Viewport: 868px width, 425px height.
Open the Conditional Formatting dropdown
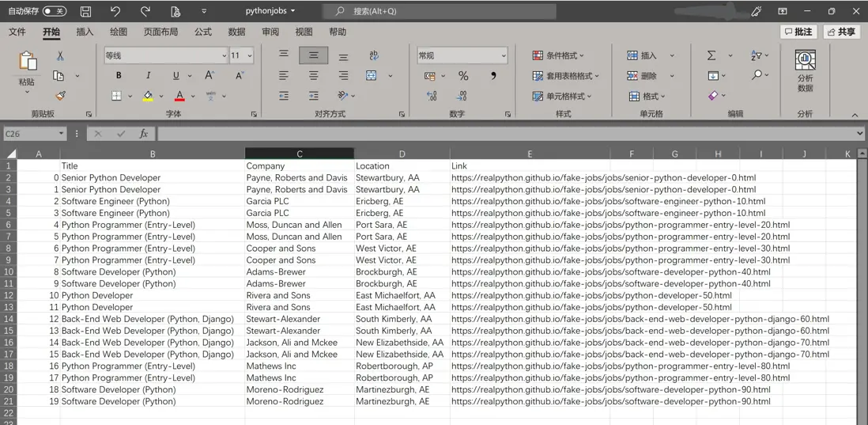tap(559, 55)
